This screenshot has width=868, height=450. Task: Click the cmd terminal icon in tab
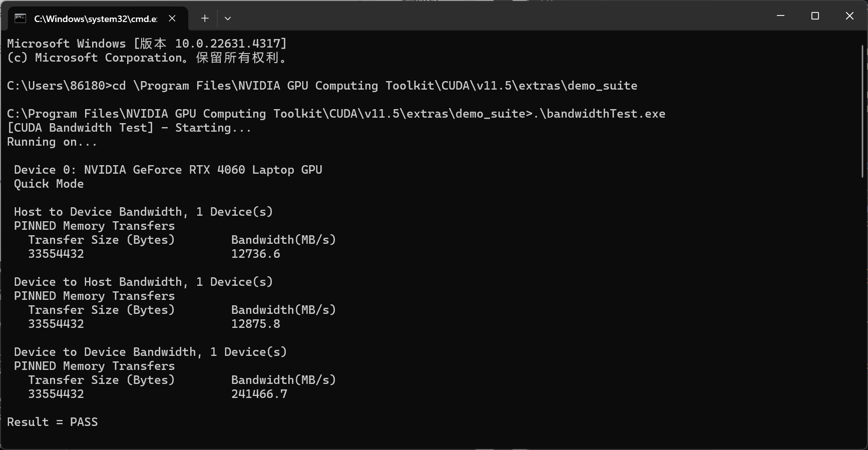click(21, 19)
